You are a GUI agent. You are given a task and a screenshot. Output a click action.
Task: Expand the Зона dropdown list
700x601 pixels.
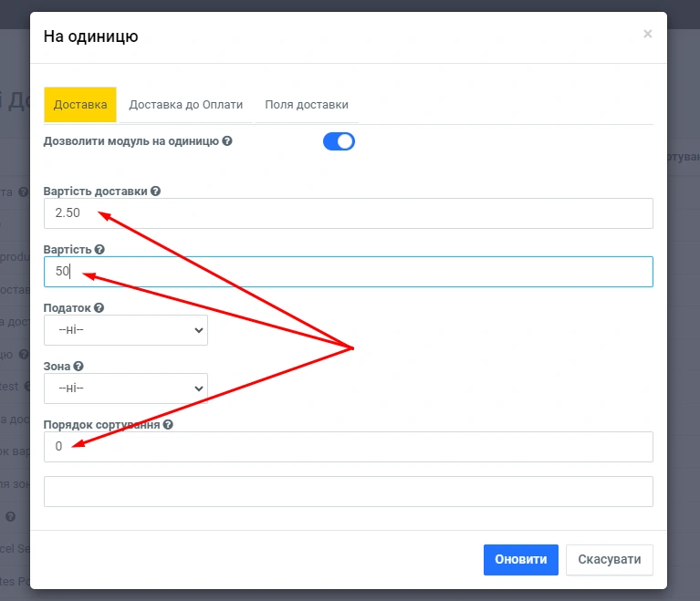pos(126,389)
